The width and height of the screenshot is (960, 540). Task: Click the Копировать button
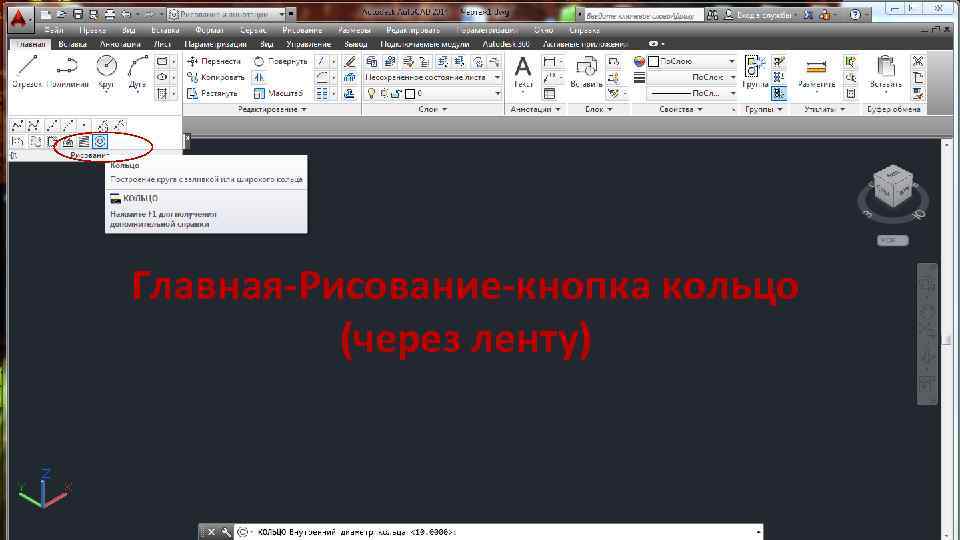[x=216, y=77]
